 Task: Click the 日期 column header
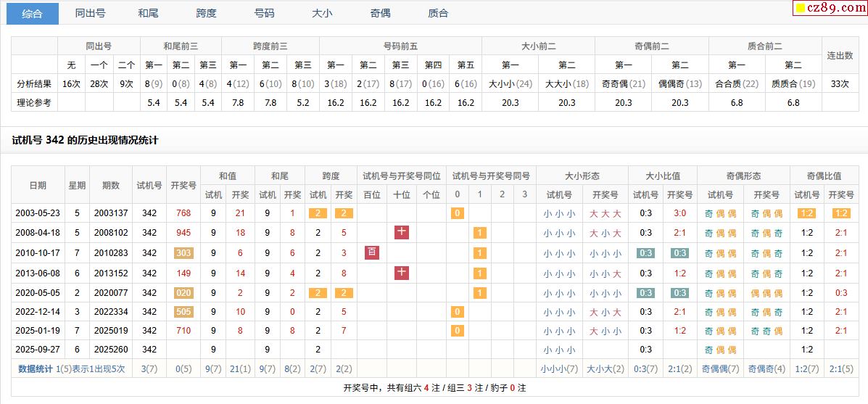pos(38,185)
